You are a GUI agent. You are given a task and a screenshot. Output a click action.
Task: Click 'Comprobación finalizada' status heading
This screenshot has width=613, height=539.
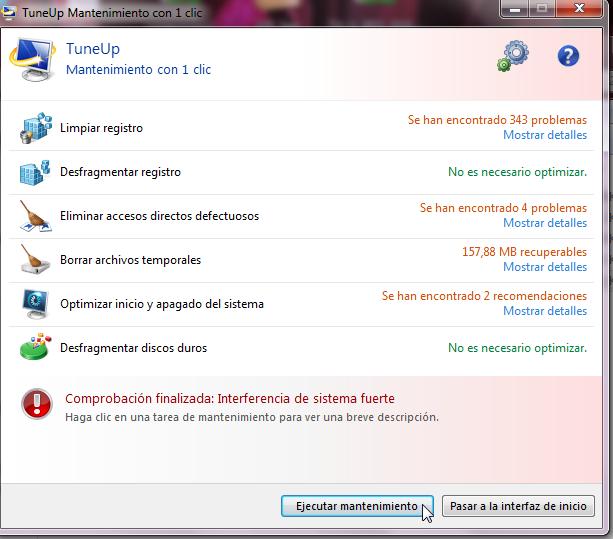point(230,399)
